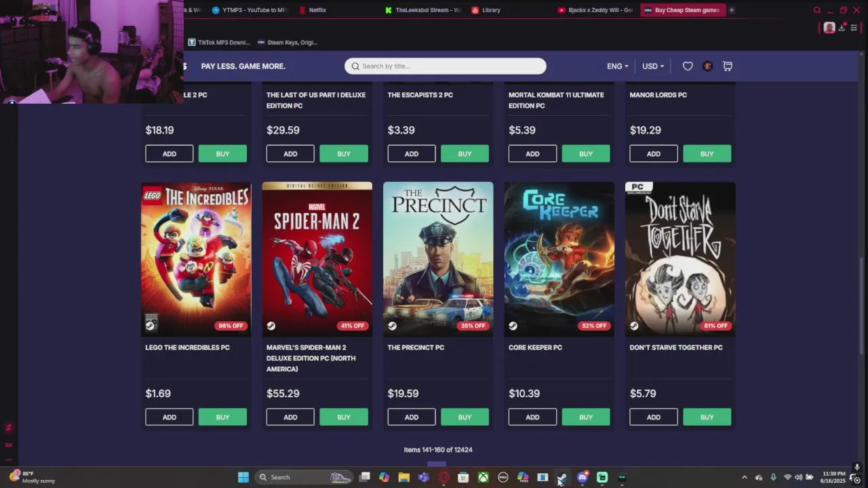
Task: Add Marvel's Spider-Man 2 Deluxe to cart
Action: (x=290, y=417)
